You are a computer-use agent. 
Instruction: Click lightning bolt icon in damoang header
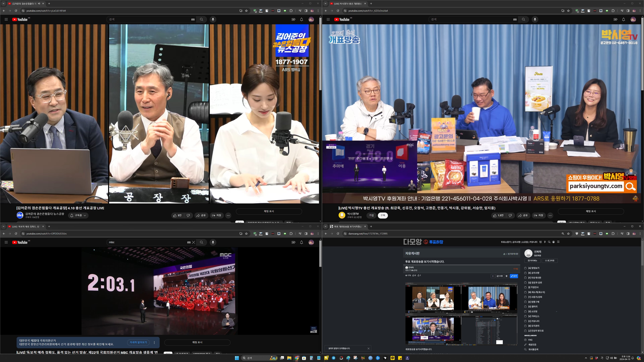pyautogui.click(x=545, y=242)
